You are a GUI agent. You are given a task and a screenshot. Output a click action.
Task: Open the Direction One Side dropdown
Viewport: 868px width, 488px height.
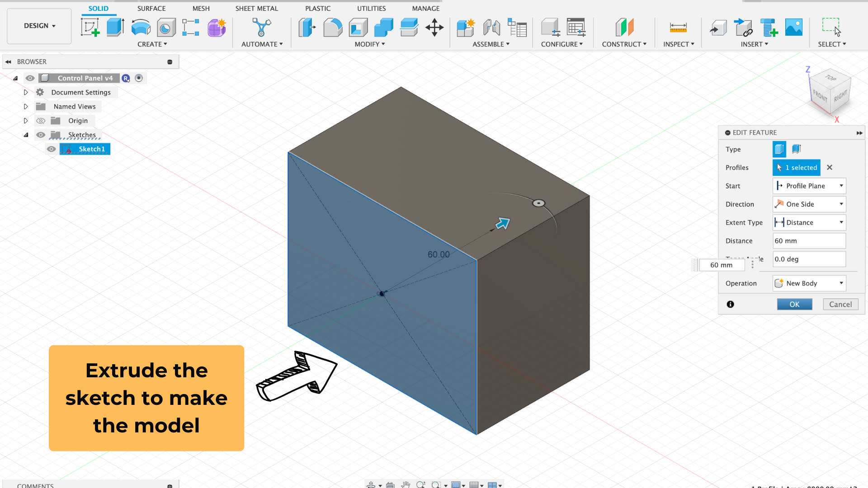pos(809,204)
